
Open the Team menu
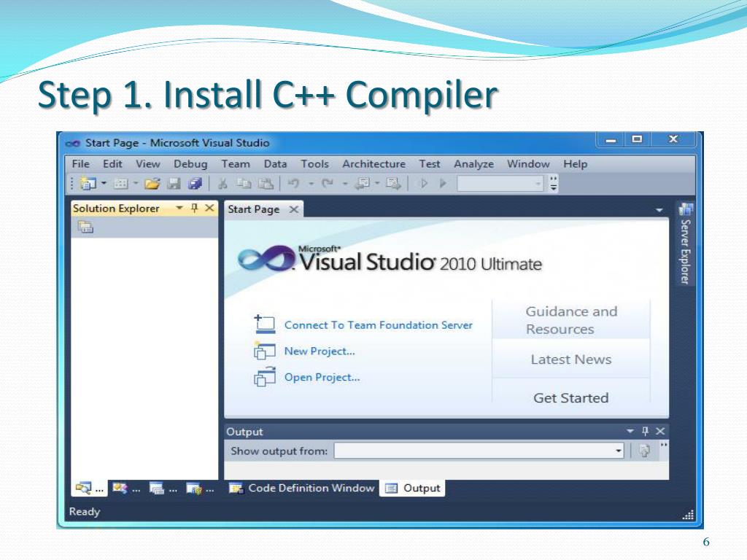point(236,164)
